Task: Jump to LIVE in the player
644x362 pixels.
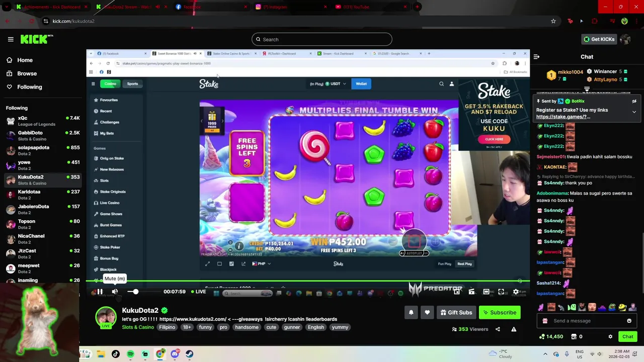Action: 198,292
